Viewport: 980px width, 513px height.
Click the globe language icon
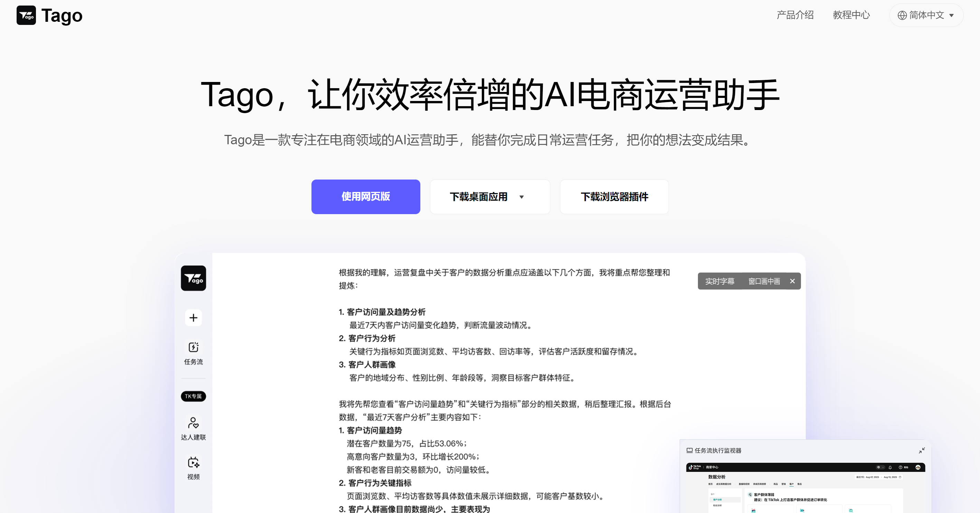[x=902, y=15]
